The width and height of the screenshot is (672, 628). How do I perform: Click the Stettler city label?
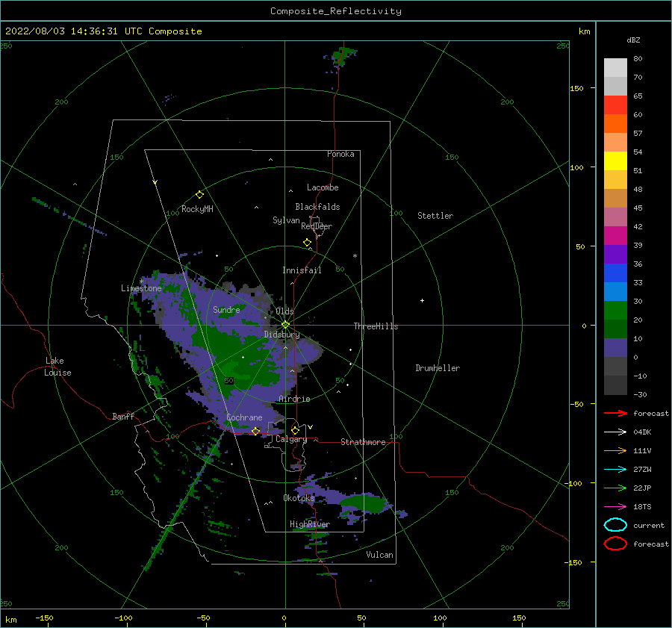(x=435, y=216)
